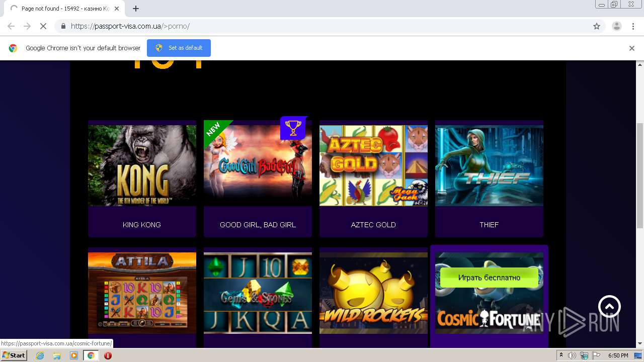Click the GOOD GIRL, BAD GIRL title
This screenshot has width=644, height=362.
tap(258, 225)
